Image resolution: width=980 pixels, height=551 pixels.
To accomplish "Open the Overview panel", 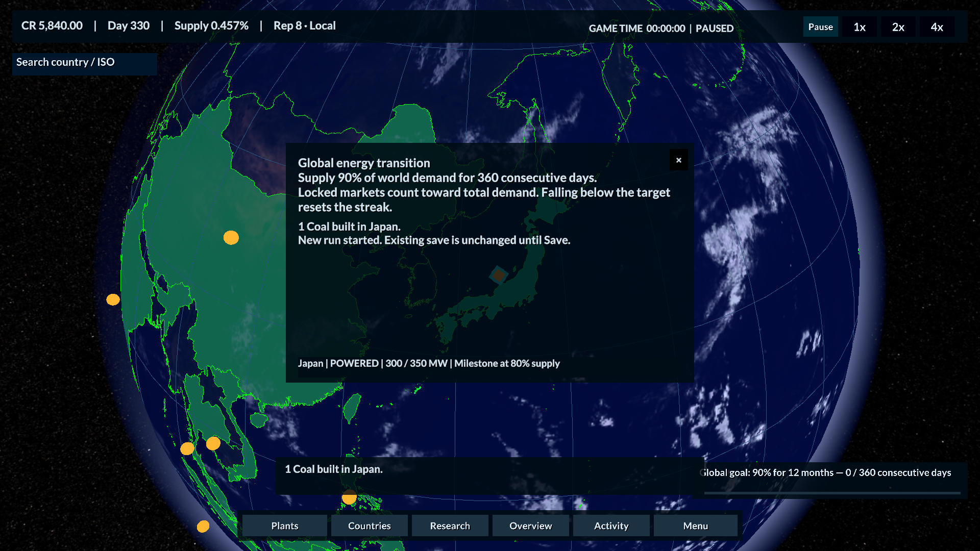I will (531, 525).
